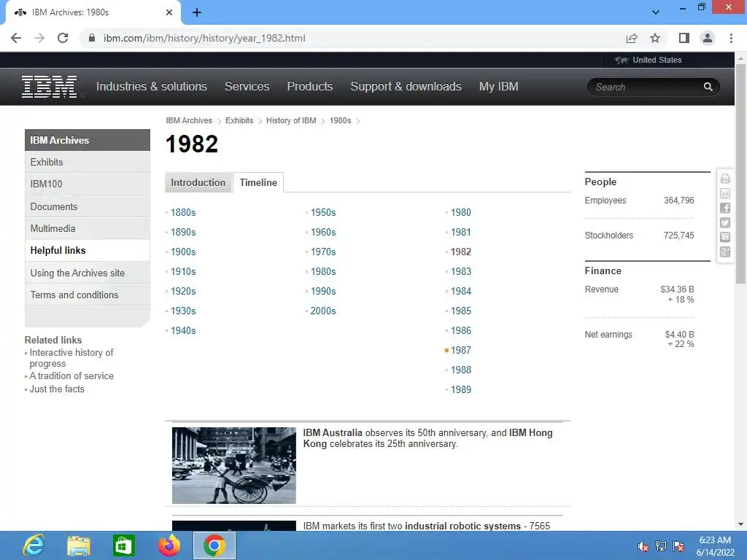Switch to Introduction tab
The width and height of the screenshot is (747, 560).
tap(198, 182)
